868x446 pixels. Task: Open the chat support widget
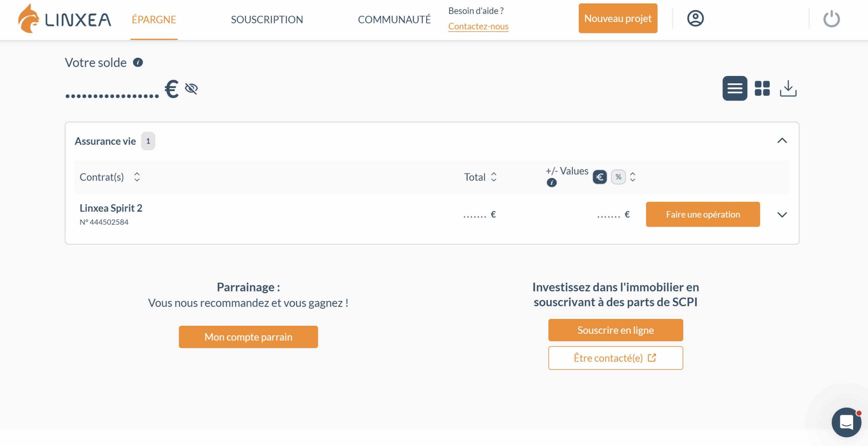pos(846,422)
